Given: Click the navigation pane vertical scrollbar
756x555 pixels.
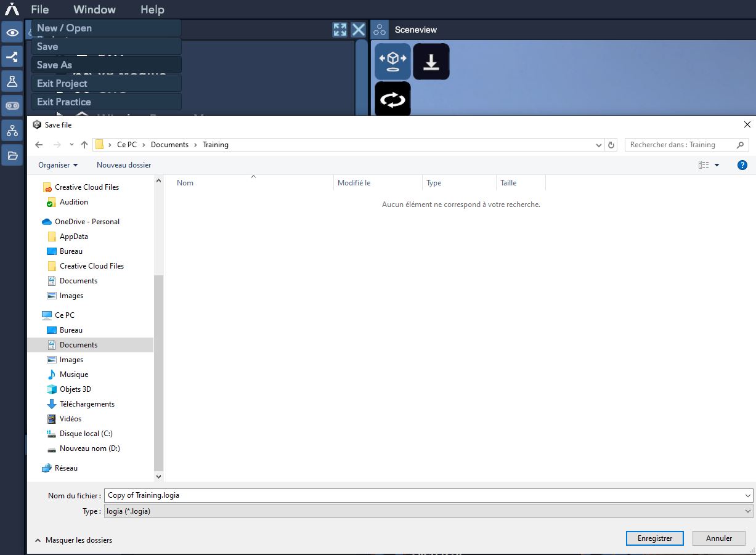Looking at the screenshot, I should point(158,370).
